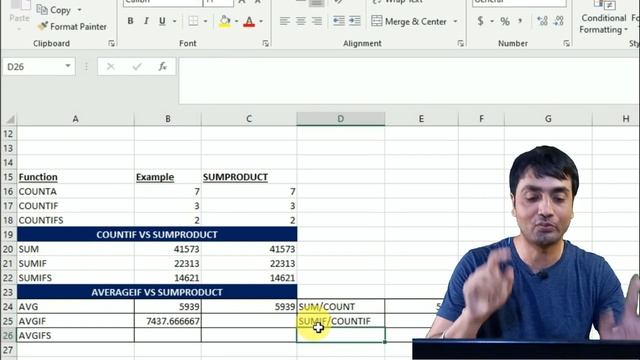Expand Merge & Center dropdown arrow
The image size is (640, 360).
tap(455, 21)
